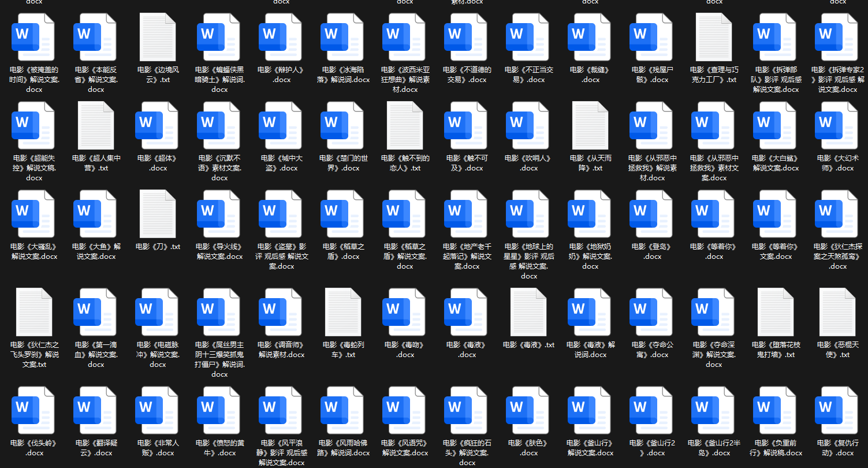Open 电影《釜山行2半岛》.docx
This screenshot has height=468, width=868.
pos(713,411)
